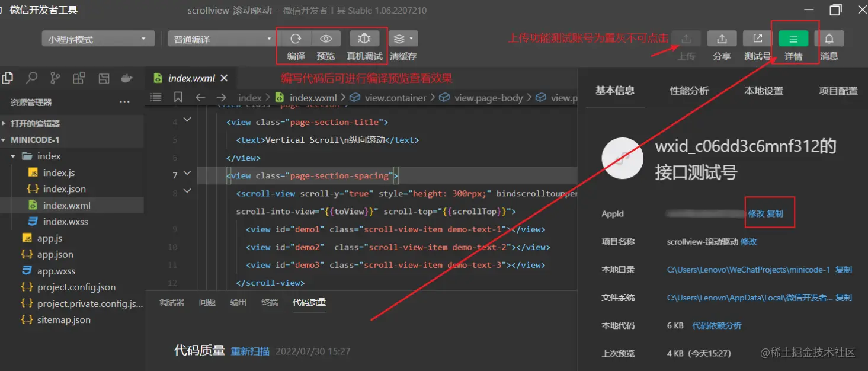Click 复制 link next to AppId

pyautogui.click(x=775, y=213)
